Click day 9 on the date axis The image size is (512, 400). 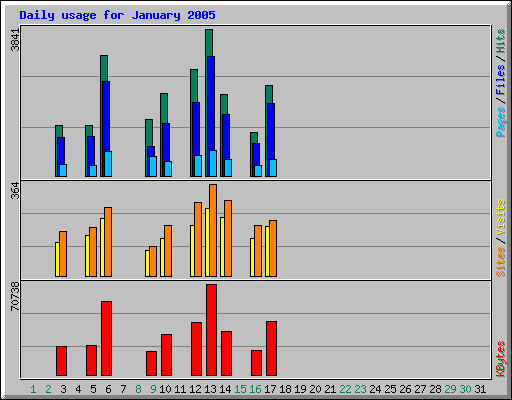click(153, 389)
